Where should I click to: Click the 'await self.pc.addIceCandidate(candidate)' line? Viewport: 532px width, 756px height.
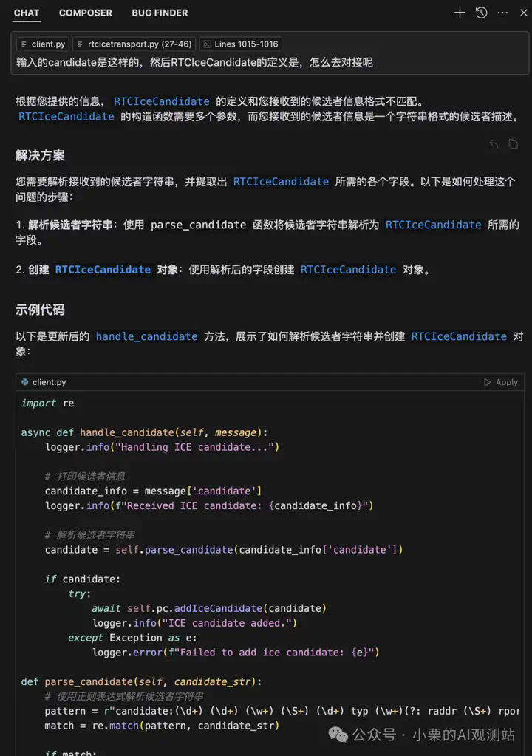click(x=209, y=608)
